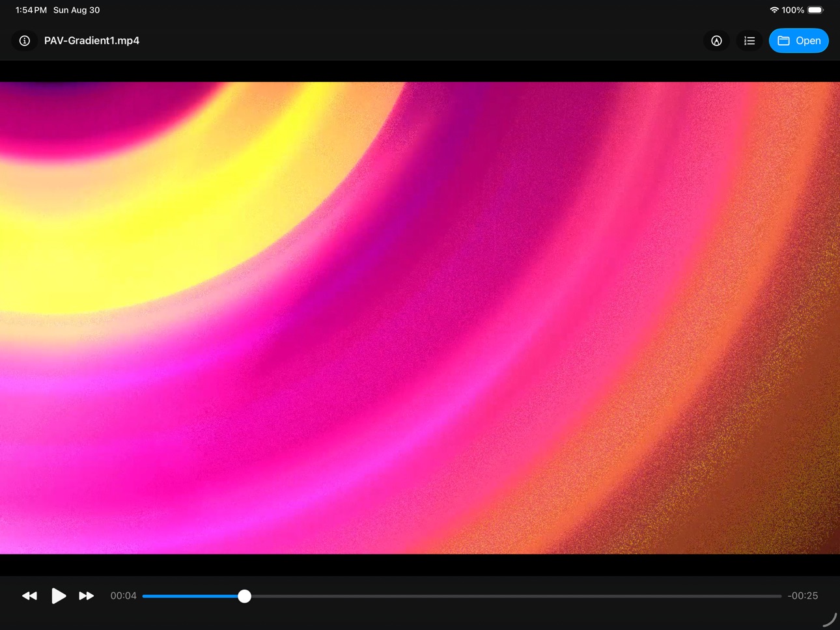840x630 pixels.
Task: Click the playback progress slider knob
Action: [x=244, y=596]
